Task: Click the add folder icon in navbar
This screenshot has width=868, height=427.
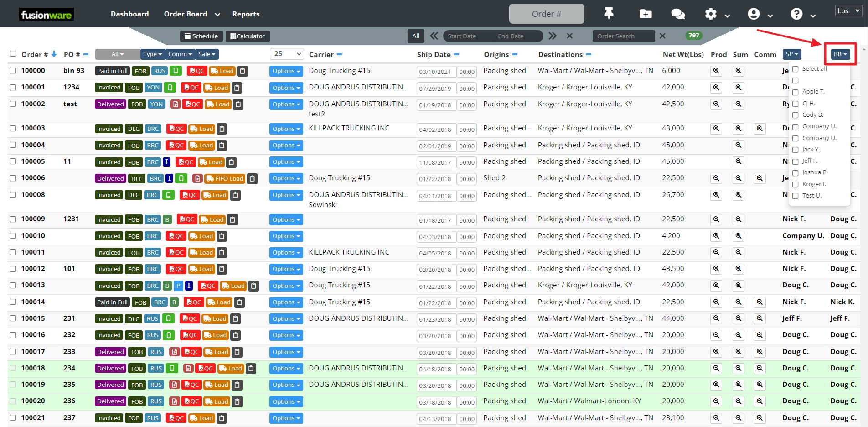Action: pyautogui.click(x=646, y=14)
